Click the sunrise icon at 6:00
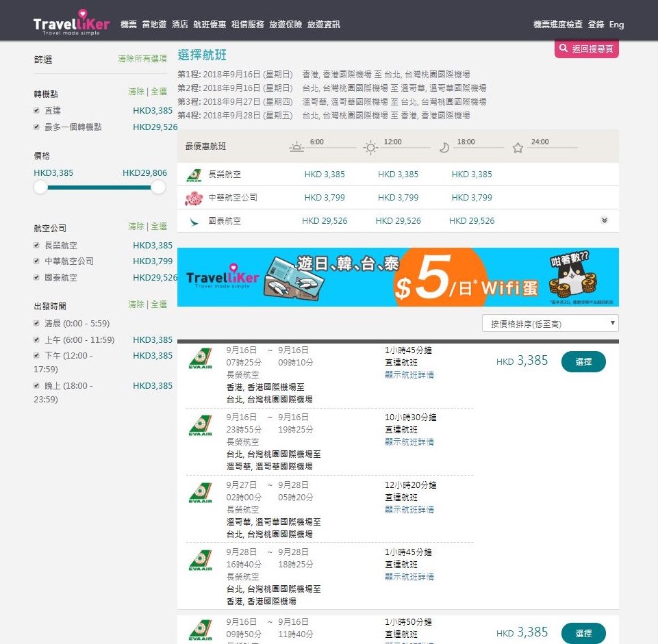658x644 pixels. (x=296, y=147)
